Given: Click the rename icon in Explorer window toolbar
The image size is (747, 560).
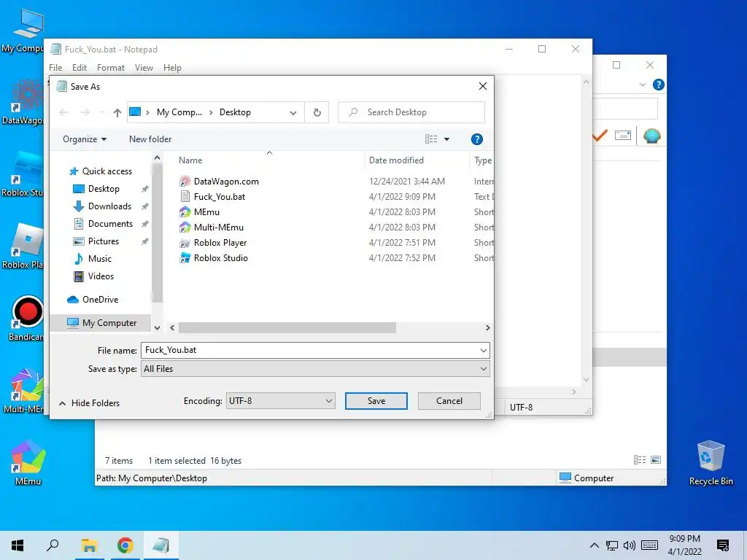Looking at the screenshot, I should tap(623, 135).
